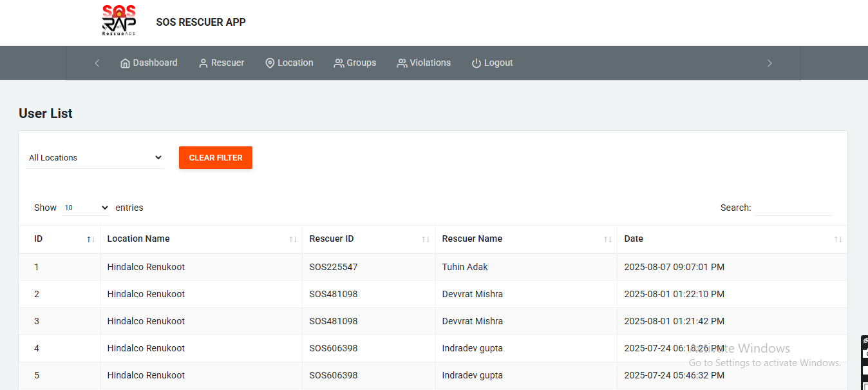868x390 pixels.
Task: Click the Location pin icon
Action: 270,63
